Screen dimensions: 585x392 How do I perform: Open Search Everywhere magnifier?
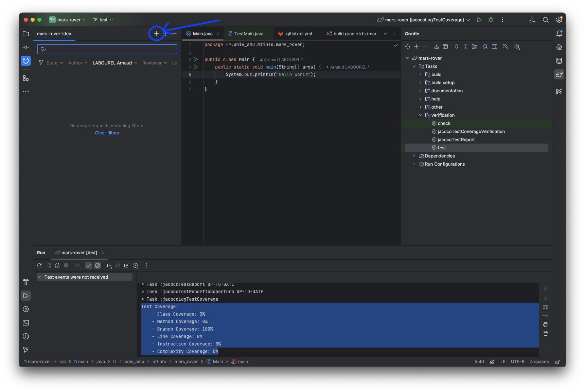coord(546,20)
